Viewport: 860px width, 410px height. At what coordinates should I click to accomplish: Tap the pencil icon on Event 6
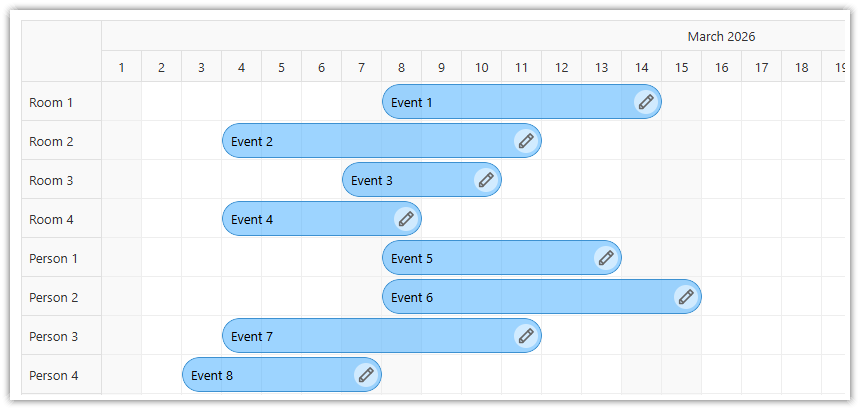686,297
